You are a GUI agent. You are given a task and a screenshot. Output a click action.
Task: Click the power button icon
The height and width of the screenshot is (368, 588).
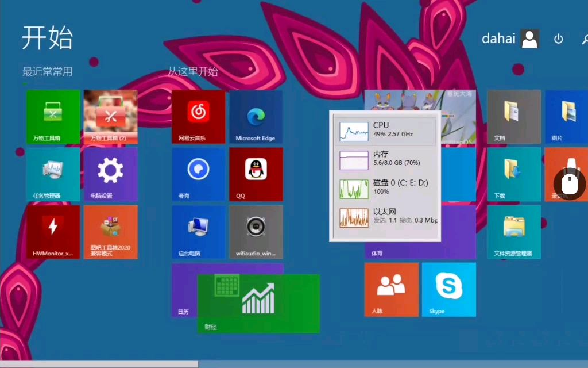click(558, 39)
